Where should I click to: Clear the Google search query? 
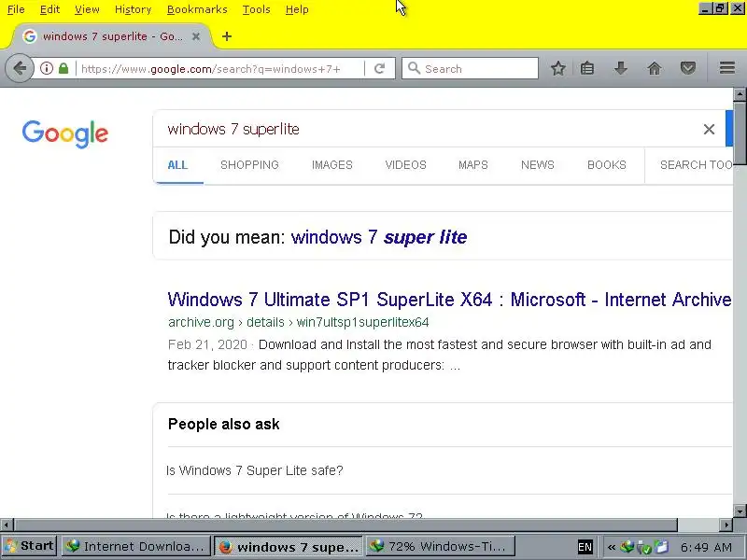coord(709,129)
